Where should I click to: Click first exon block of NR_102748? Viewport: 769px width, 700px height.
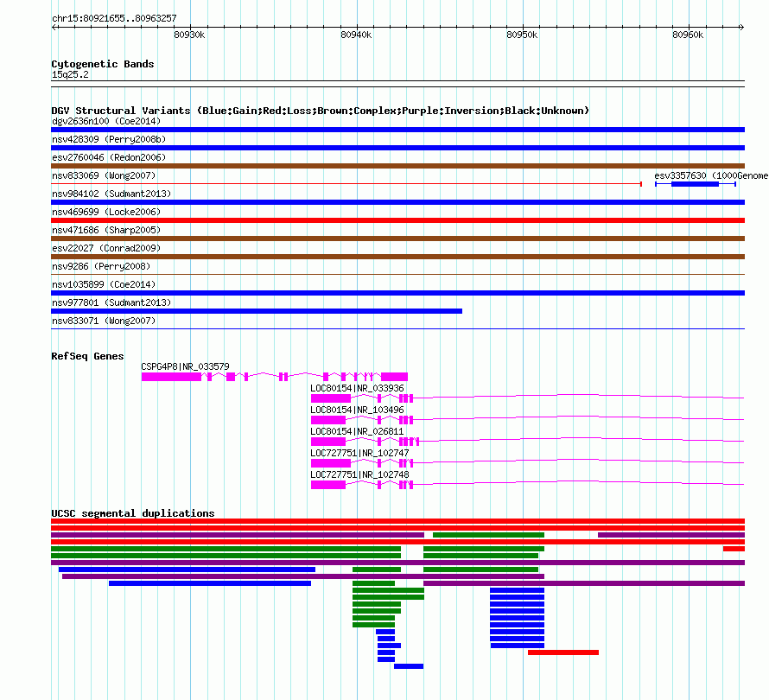(x=328, y=485)
